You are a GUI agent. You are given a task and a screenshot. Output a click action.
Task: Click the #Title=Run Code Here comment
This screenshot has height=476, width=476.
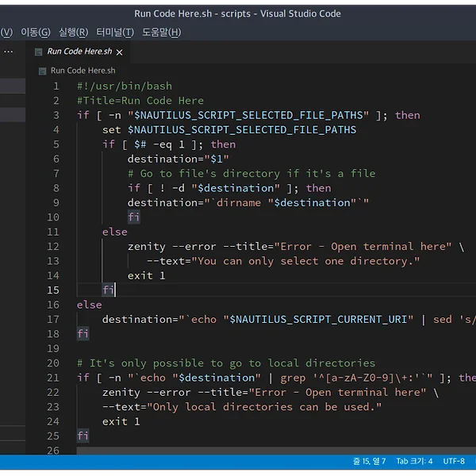pyautogui.click(x=140, y=101)
